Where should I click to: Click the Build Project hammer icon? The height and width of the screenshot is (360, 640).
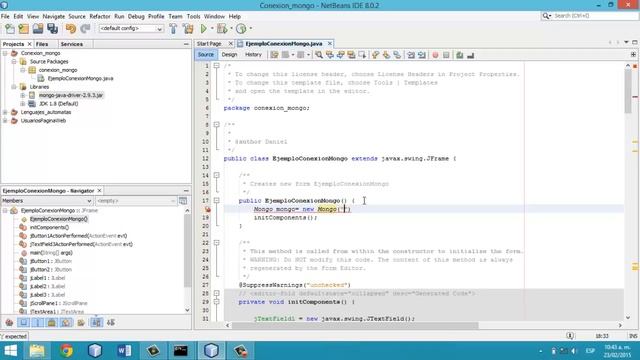(173, 29)
